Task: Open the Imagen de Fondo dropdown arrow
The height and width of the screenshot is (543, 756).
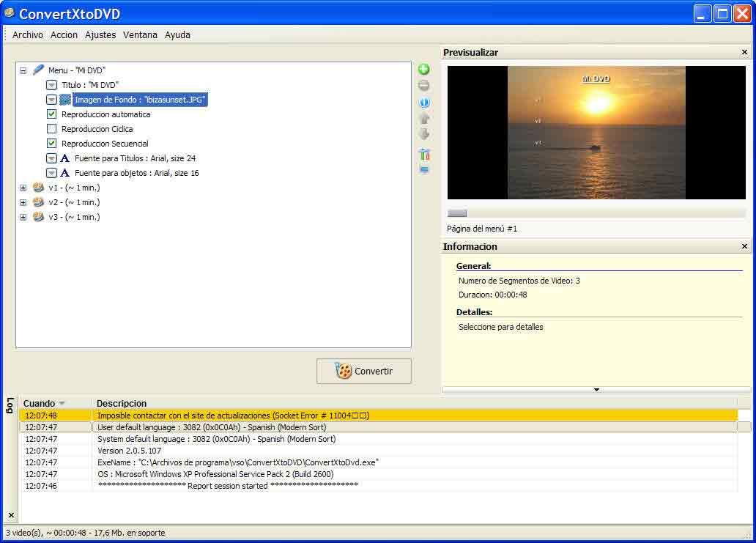Action: click(x=51, y=100)
